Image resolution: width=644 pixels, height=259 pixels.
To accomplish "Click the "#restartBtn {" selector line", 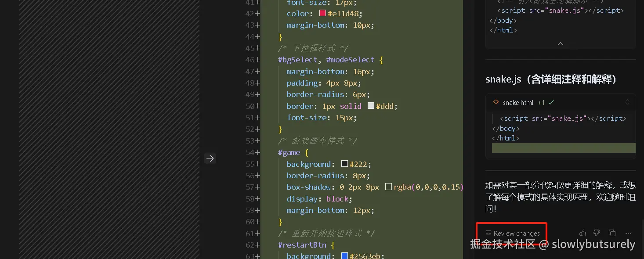I will click(306, 245).
